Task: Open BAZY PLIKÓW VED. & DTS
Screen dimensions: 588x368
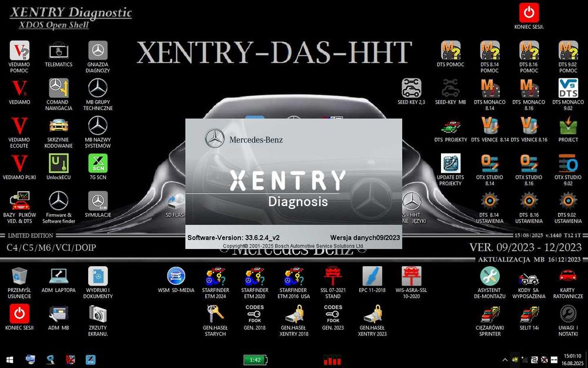Action: 19,201
